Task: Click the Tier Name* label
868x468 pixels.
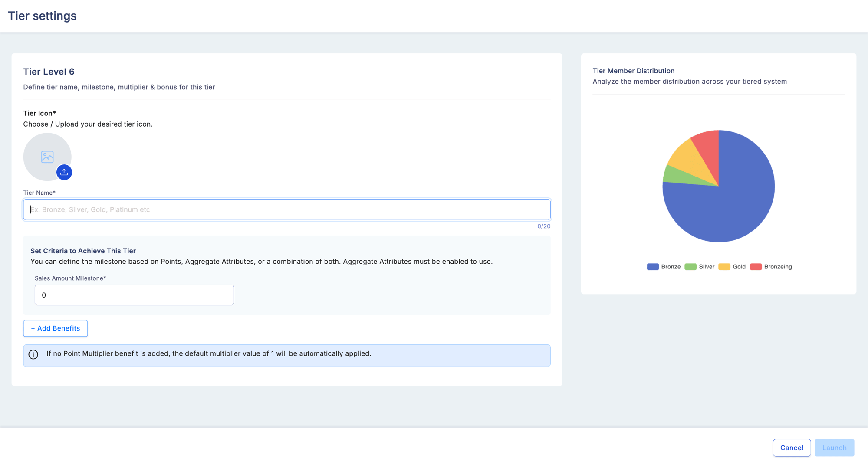Action: click(39, 193)
